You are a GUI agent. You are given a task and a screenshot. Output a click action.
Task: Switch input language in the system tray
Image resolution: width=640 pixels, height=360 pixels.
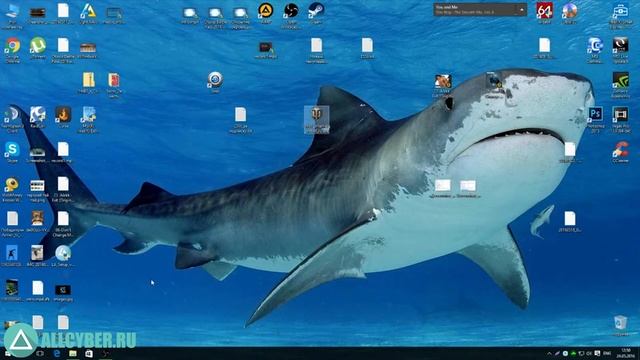(x=607, y=353)
